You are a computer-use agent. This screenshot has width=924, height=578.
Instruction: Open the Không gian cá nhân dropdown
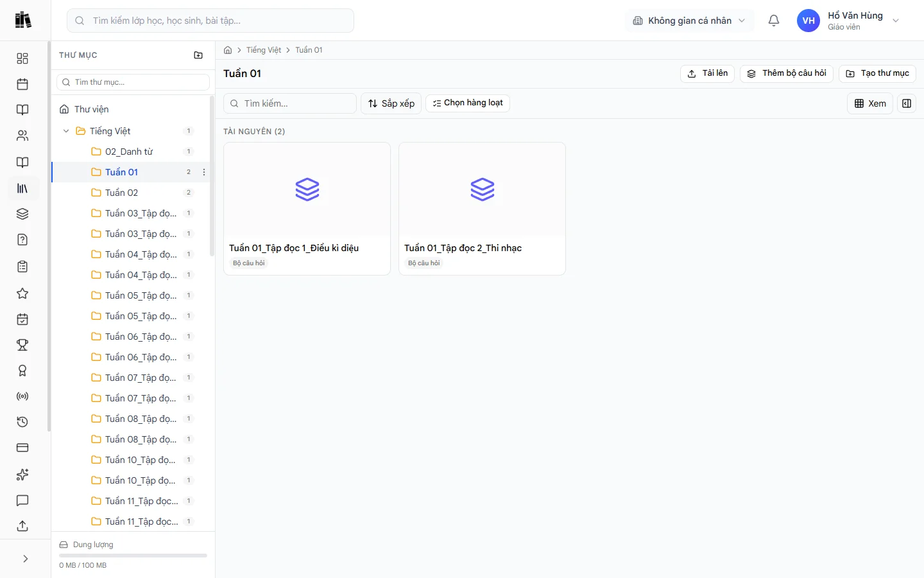click(689, 21)
